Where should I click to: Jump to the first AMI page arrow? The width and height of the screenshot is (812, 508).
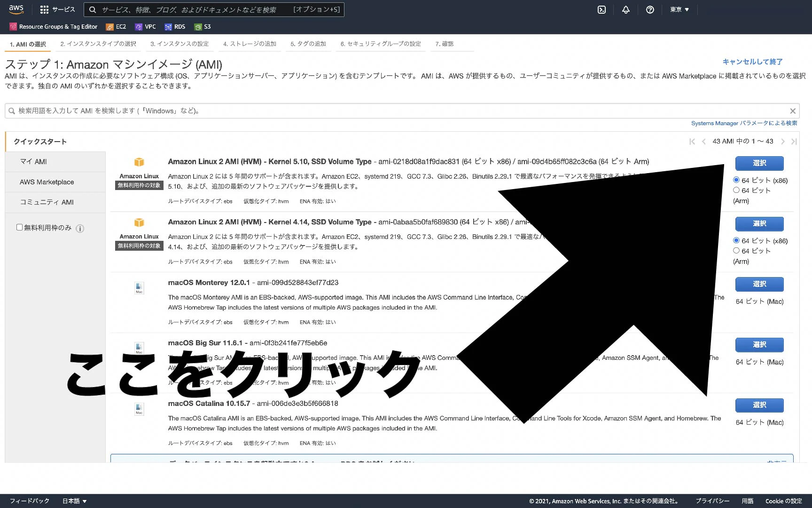[x=692, y=141]
